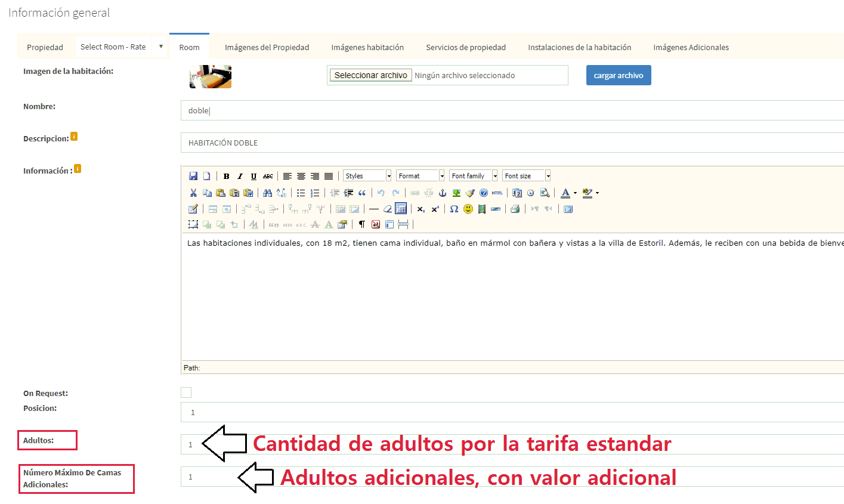Toggle strikethrough formatting

(x=268, y=176)
